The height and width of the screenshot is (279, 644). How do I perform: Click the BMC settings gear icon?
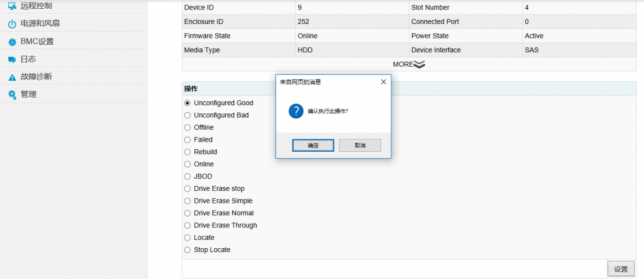[12, 42]
